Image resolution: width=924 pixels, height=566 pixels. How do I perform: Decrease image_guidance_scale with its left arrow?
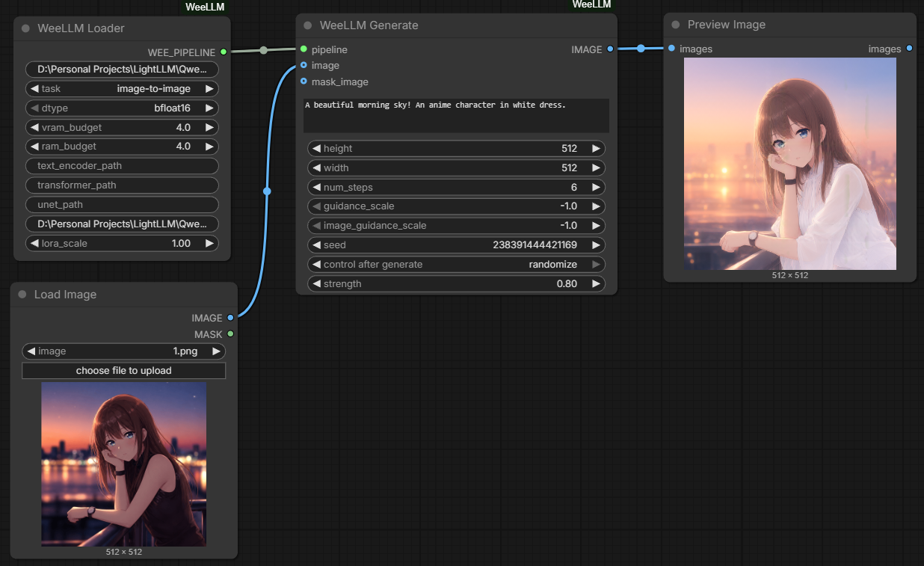316,226
